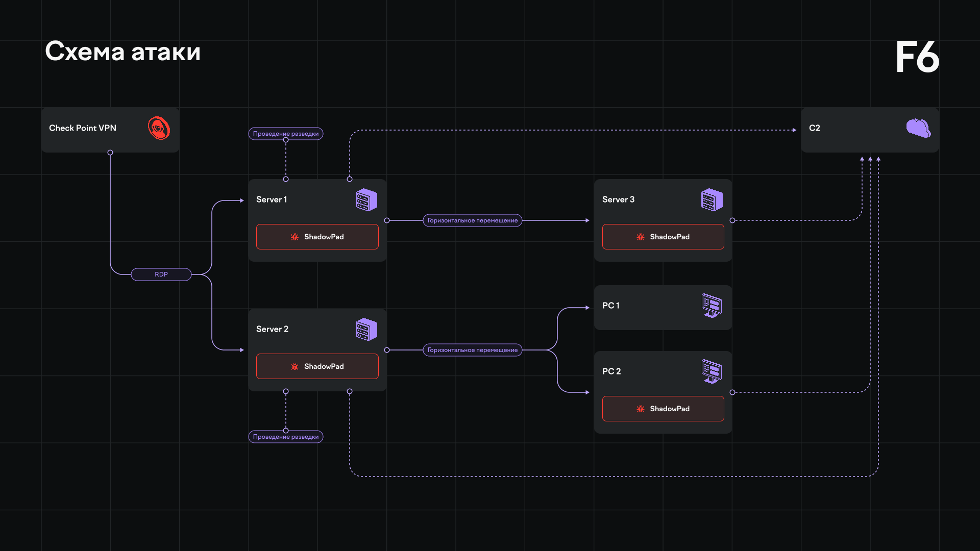Click the Server 3 rack icon
Screen dimensions: 980x551
pos(712,200)
